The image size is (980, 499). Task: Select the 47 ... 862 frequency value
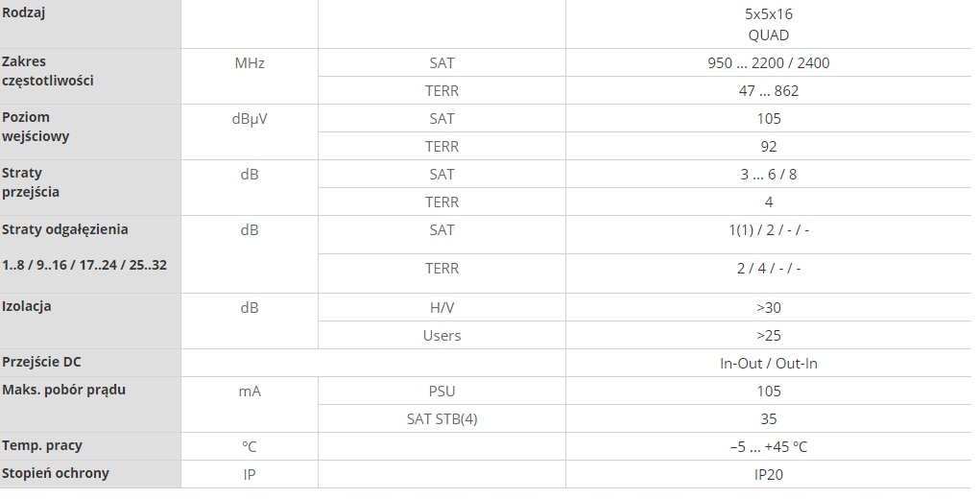click(768, 91)
